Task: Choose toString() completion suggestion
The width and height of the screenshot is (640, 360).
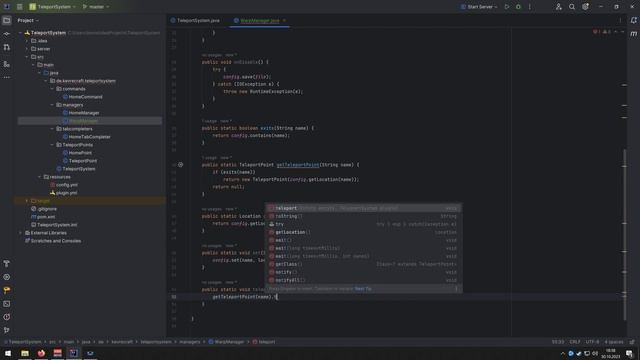Action: 364,216
